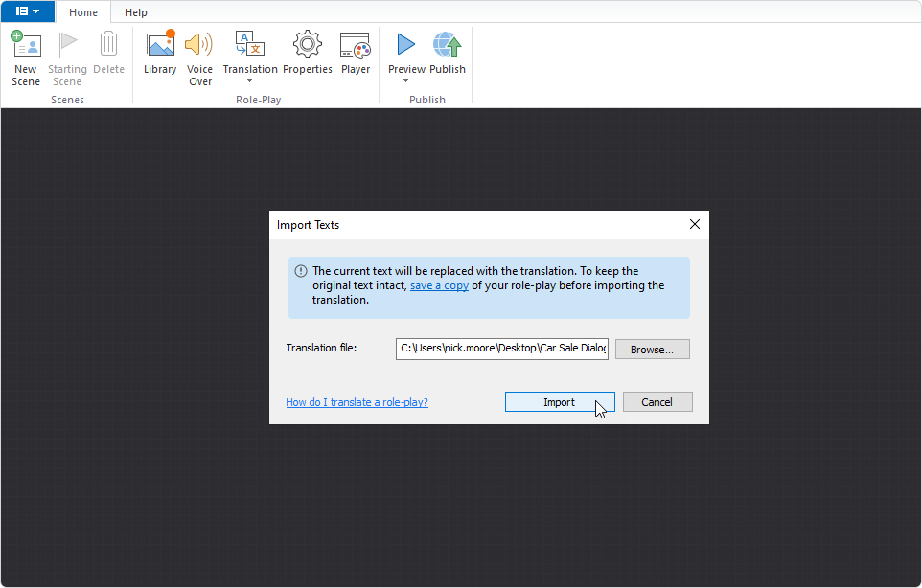This screenshot has width=922, height=588.
Task: Click the Browse... button
Action: point(652,350)
